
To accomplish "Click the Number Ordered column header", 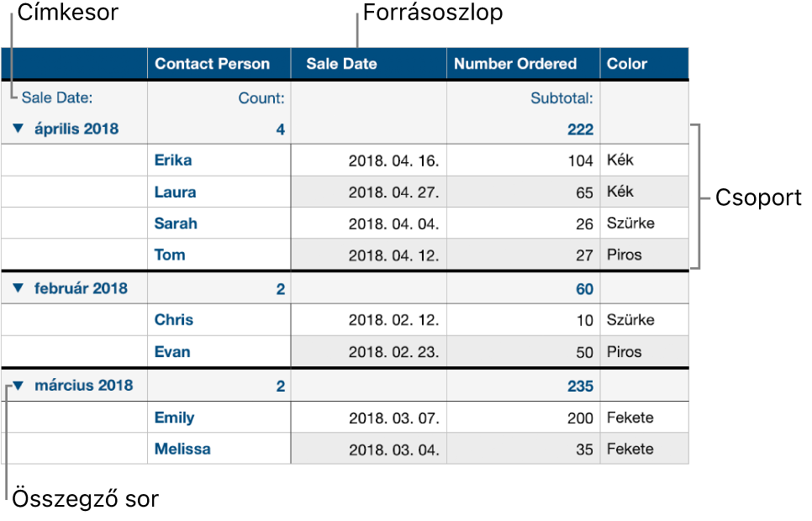I will [x=523, y=64].
